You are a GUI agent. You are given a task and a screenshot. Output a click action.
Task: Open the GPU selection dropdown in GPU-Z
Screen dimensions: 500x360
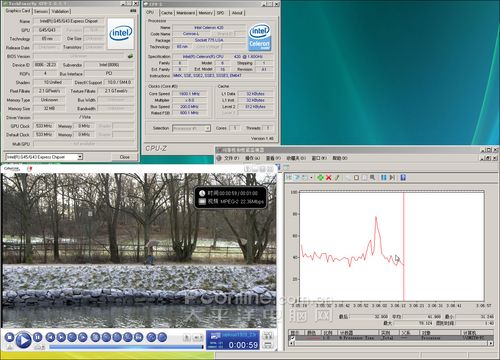(80, 157)
